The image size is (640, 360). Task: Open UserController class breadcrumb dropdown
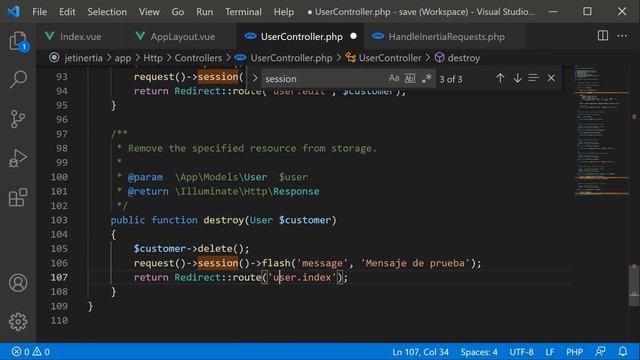[390, 58]
